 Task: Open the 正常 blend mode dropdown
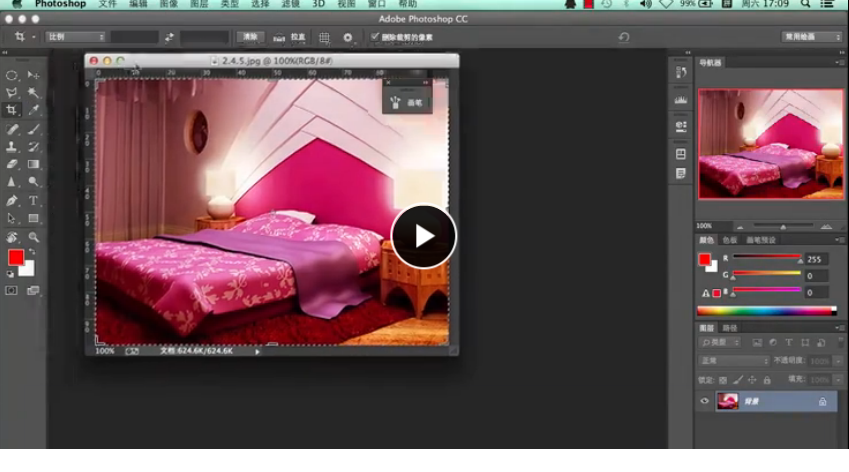coord(734,360)
